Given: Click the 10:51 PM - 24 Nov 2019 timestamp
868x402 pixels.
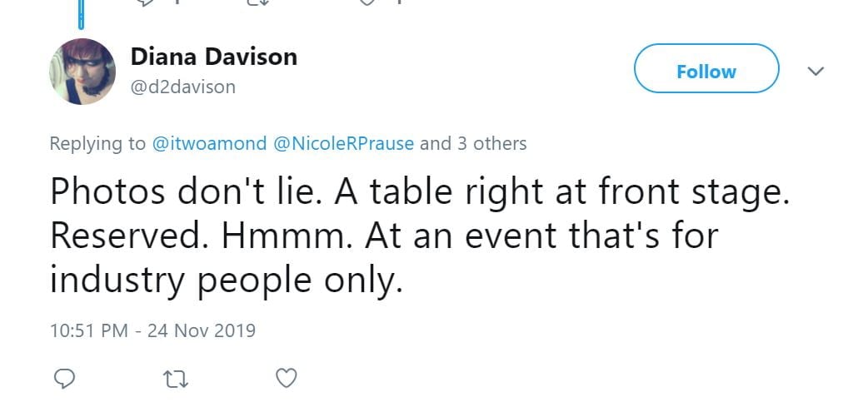Looking at the screenshot, I should [152, 330].
